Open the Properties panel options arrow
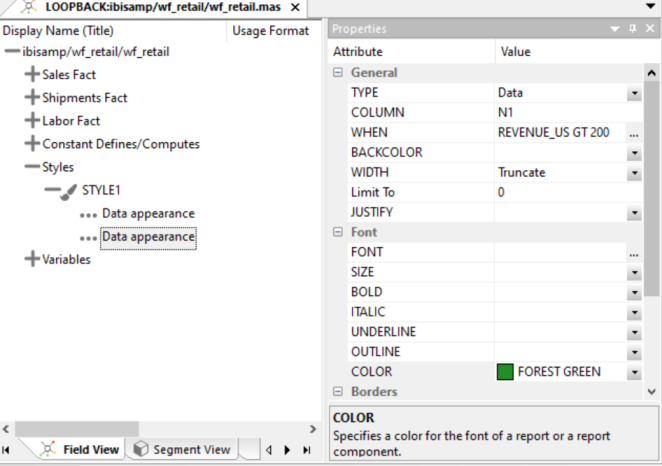 pos(616,29)
